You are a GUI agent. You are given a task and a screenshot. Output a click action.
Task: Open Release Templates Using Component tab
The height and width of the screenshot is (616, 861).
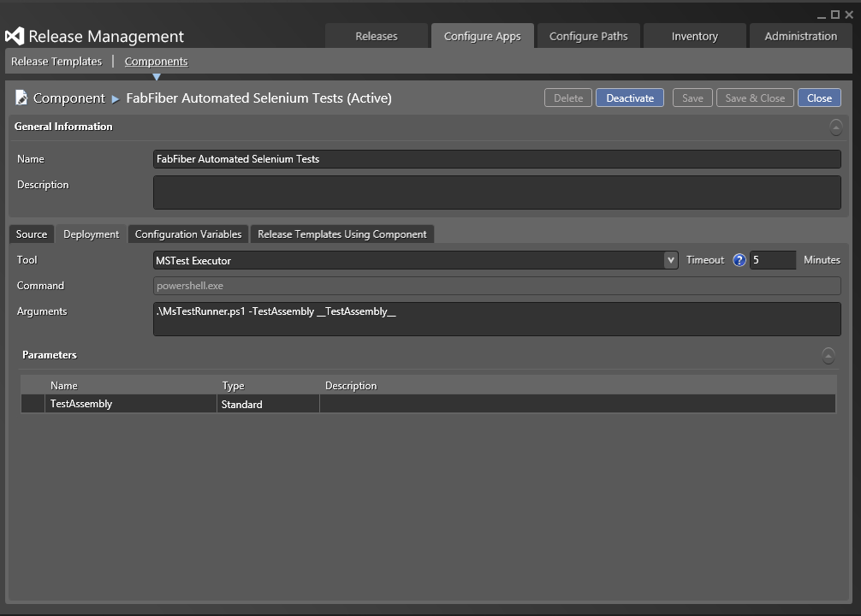click(x=342, y=234)
